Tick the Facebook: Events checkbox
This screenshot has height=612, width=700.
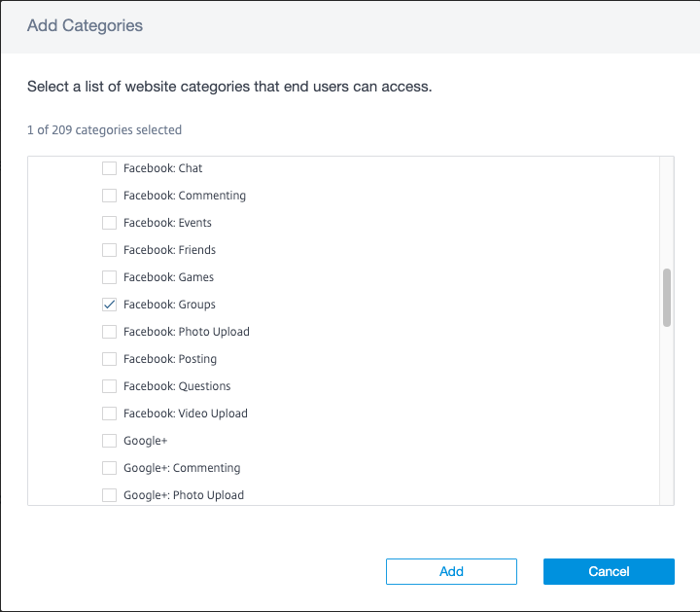coord(109,223)
